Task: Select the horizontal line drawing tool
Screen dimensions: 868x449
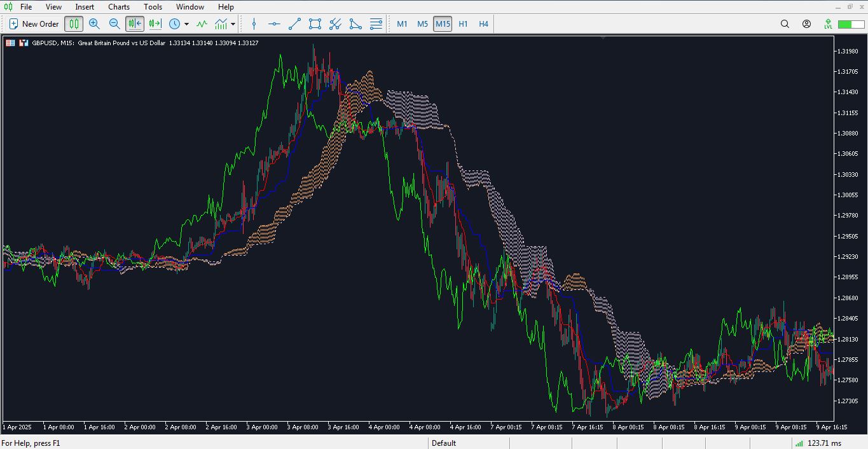Action: pyautogui.click(x=274, y=24)
